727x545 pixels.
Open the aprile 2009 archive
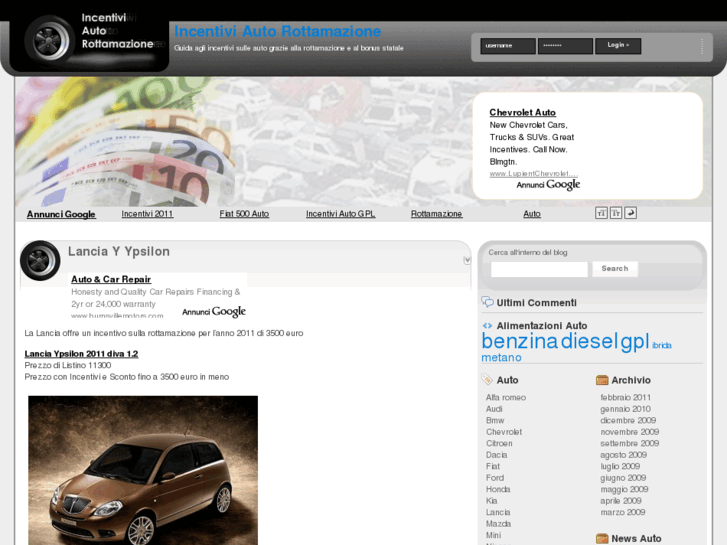(x=621, y=501)
